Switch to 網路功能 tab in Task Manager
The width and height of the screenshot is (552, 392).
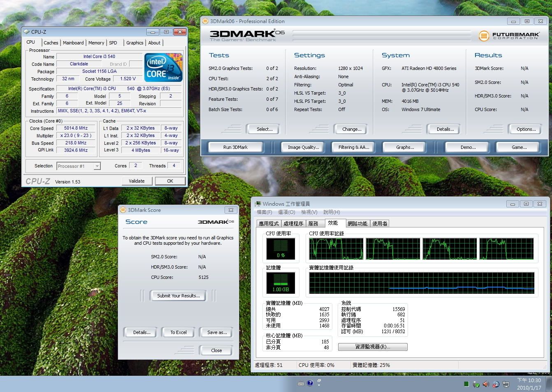point(357,224)
